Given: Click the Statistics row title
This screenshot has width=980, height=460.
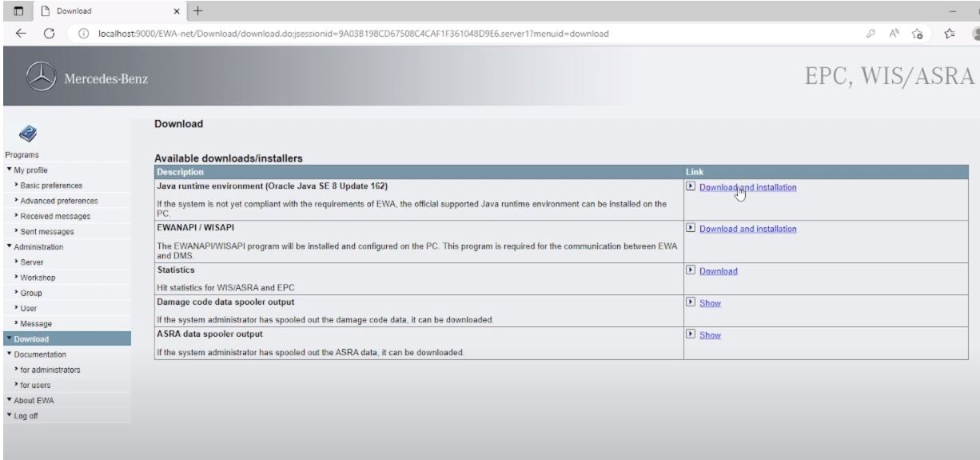Looking at the screenshot, I should point(176,271).
